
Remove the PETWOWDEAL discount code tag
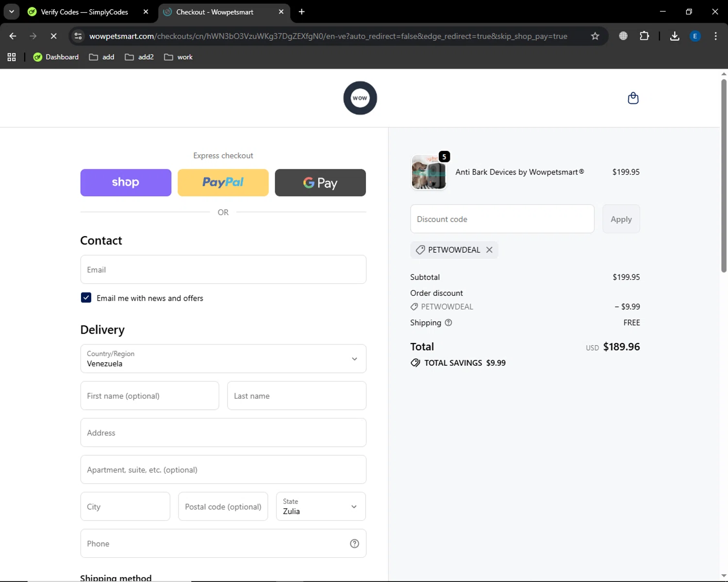click(489, 250)
